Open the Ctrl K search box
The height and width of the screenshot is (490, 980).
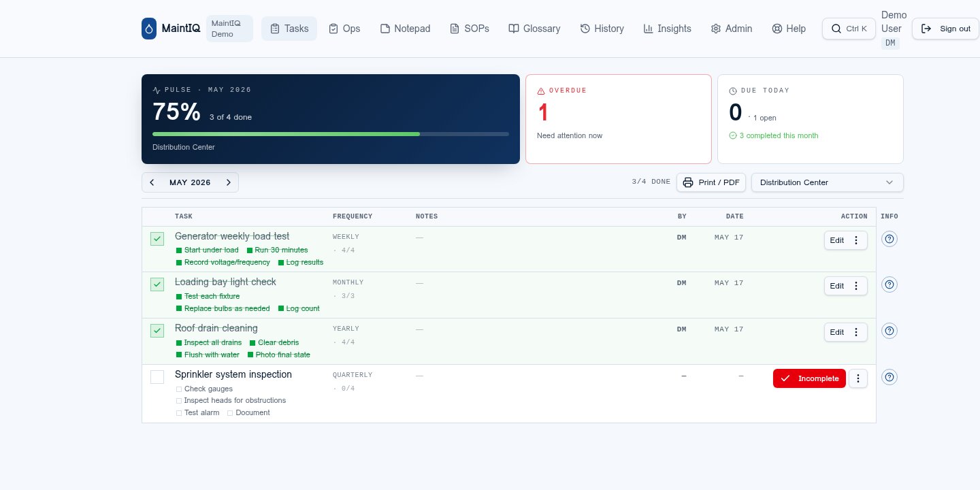pyautogui.click(x=849, y=29)
